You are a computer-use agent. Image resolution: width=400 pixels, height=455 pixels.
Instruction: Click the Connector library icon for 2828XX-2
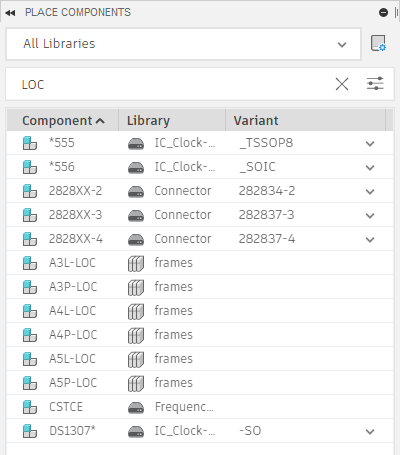click(136, 191)
